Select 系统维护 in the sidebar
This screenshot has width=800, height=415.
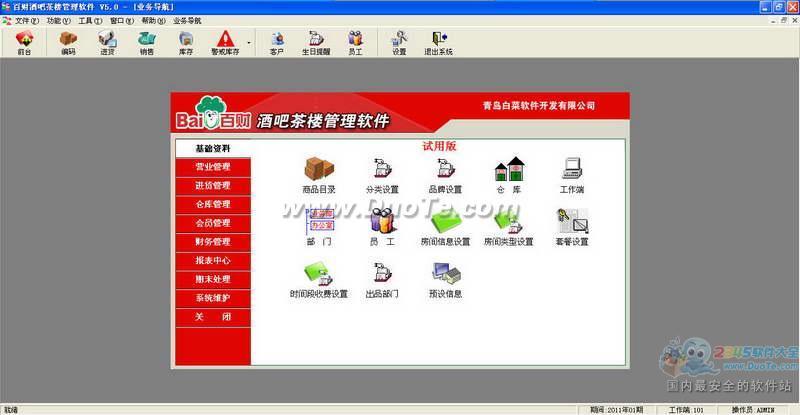(x=213, y=298)
